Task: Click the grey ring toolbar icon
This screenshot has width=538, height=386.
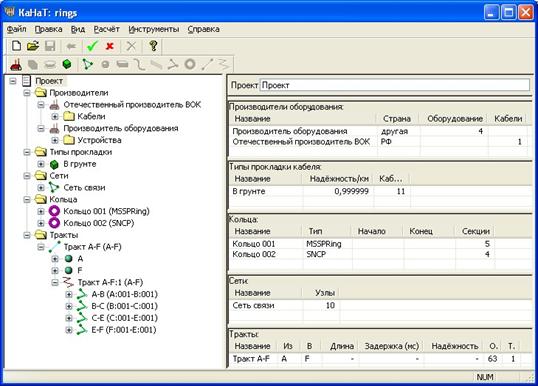Action: 190,64
